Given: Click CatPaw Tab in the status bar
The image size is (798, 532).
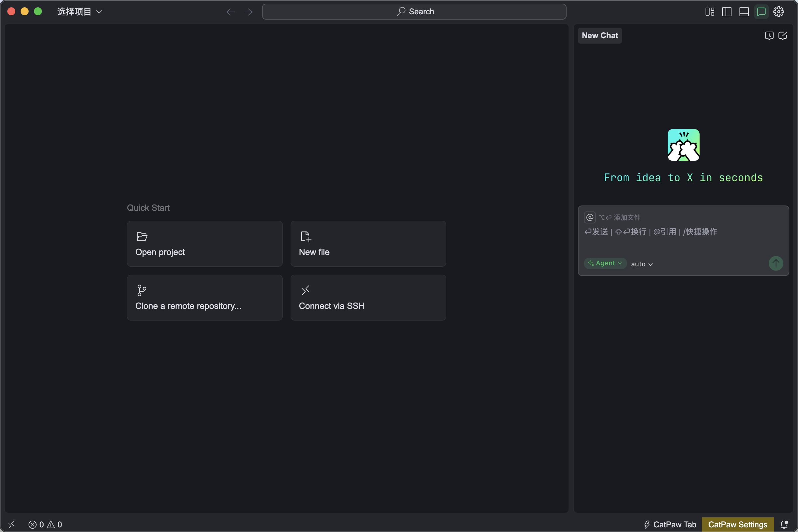Looking at the screenshot, I should 670,524.
